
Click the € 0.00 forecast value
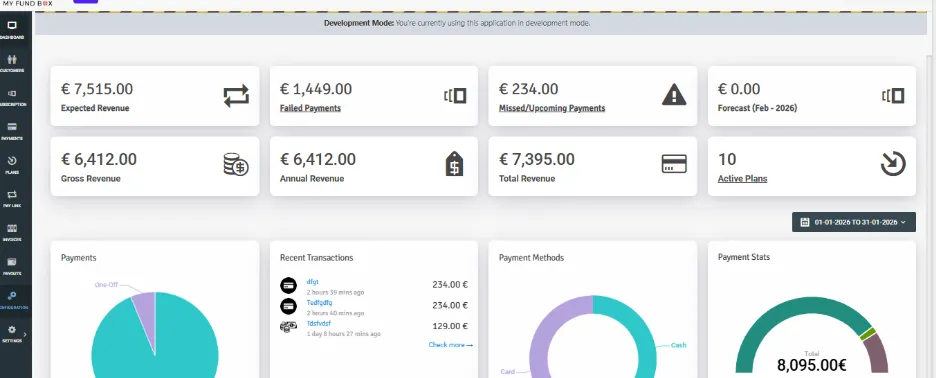tap(739, 90)
